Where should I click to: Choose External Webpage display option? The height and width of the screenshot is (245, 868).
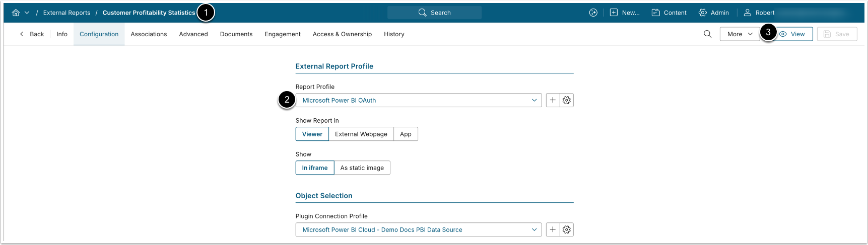click(x=361, y=134)
